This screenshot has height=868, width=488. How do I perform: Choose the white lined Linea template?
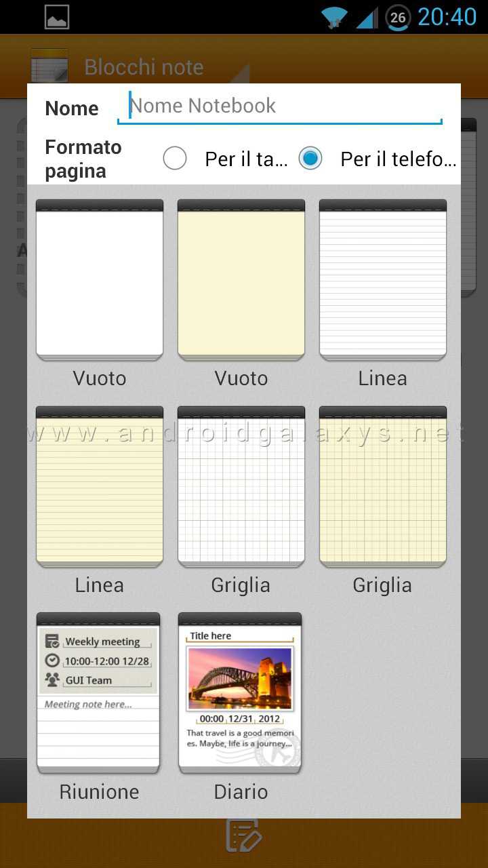tap(383, 279)
